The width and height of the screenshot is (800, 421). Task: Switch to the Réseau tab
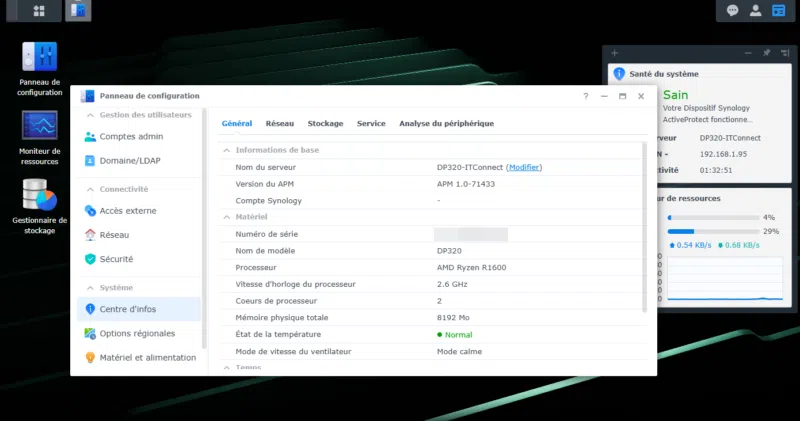[x=280, y=123]
